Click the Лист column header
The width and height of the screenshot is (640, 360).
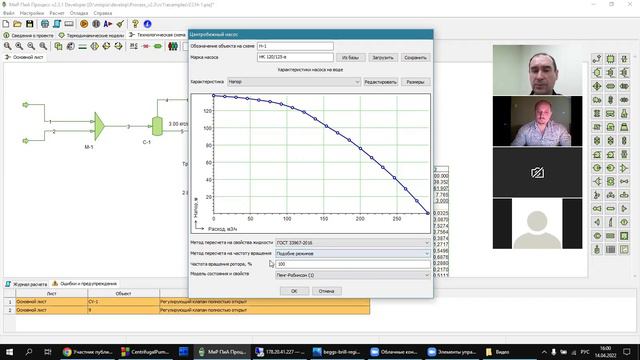(x=51, y=293)
